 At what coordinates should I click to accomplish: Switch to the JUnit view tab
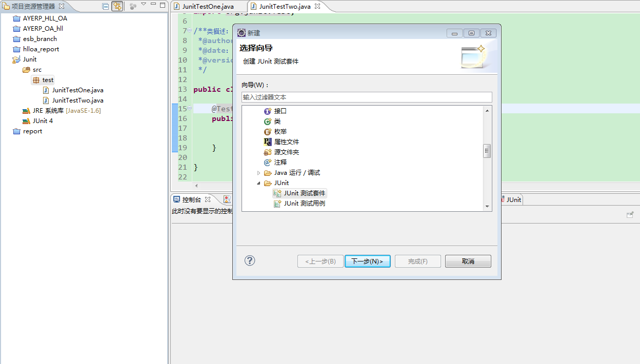pyautogui.click(x=512, y=199)
